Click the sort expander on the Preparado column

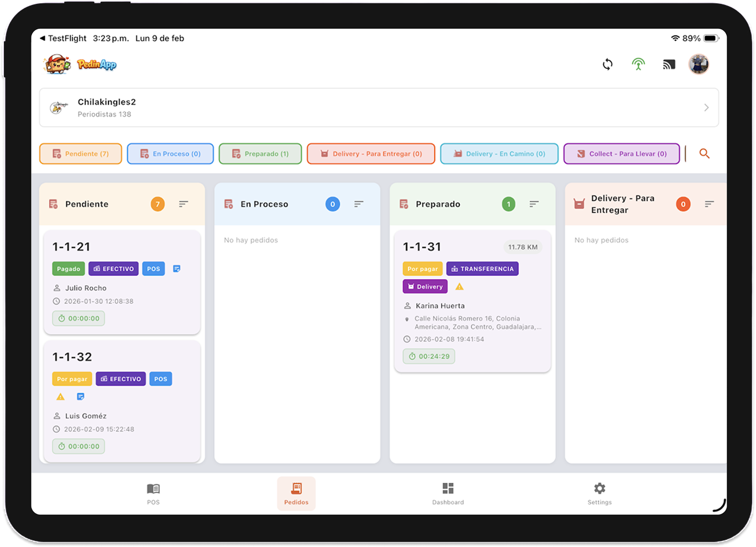click(x=533, y=204)
